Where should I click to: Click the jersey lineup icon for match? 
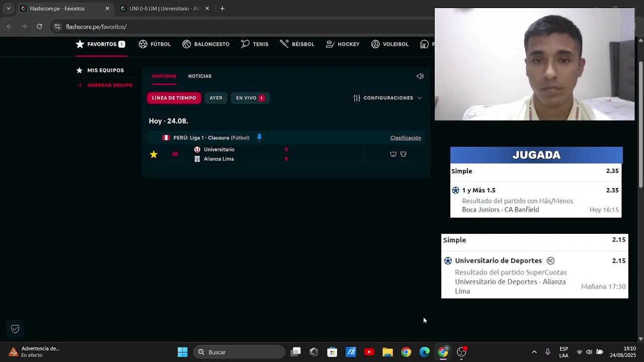404,154
